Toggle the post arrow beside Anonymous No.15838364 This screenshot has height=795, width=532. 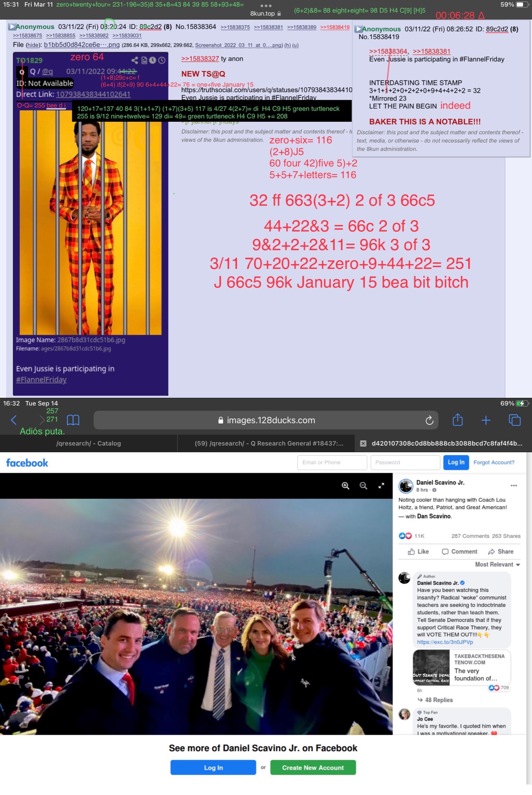coord(12,26)
